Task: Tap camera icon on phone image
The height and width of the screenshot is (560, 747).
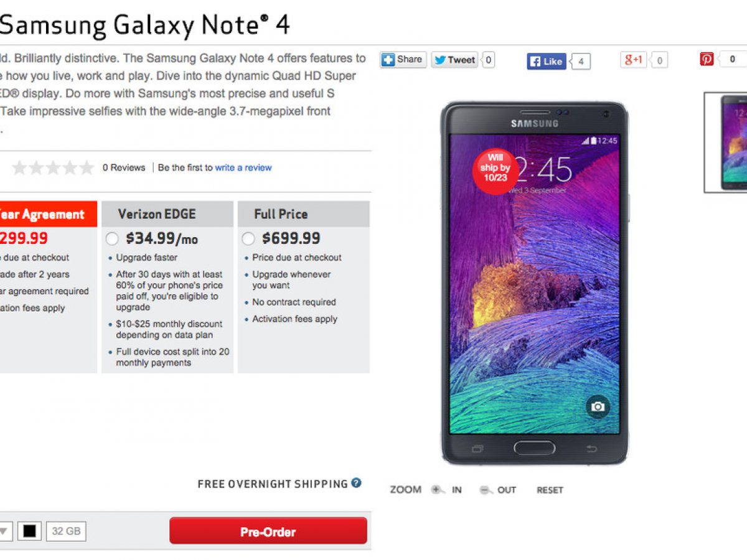Action: click(598, 406)
